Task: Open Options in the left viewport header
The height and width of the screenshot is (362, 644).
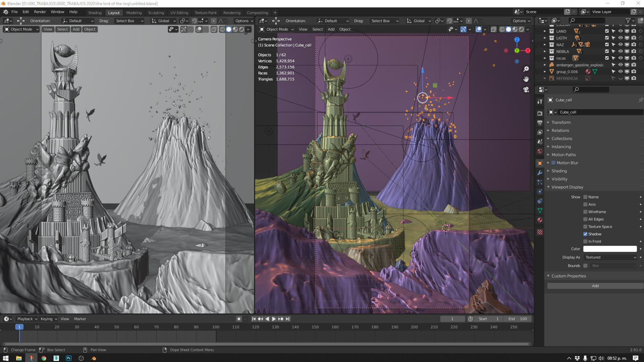Action: point(244,21)
